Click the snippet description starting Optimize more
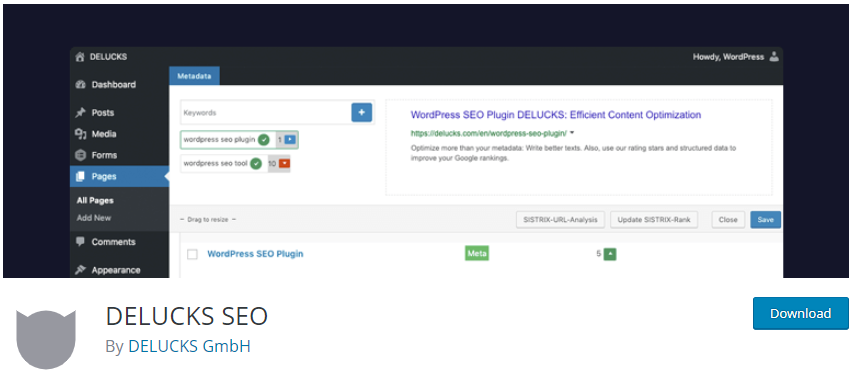This screenshot has height=382, width=850. 574,153
